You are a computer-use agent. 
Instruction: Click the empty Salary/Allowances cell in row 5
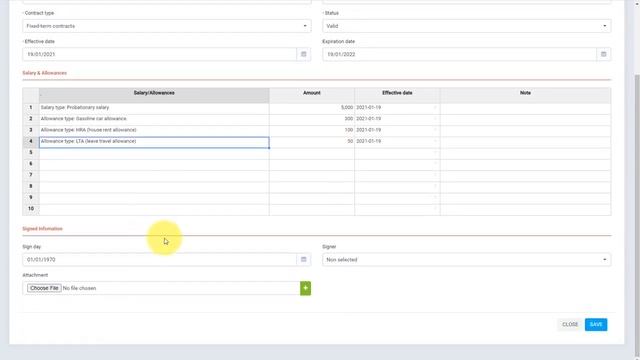point(154,153)
